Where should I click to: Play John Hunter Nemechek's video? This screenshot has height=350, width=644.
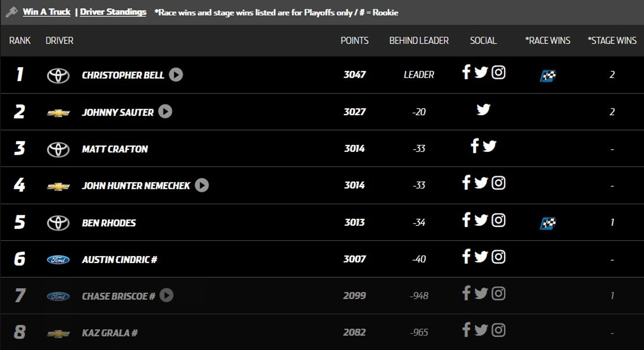tap(202, 185)
